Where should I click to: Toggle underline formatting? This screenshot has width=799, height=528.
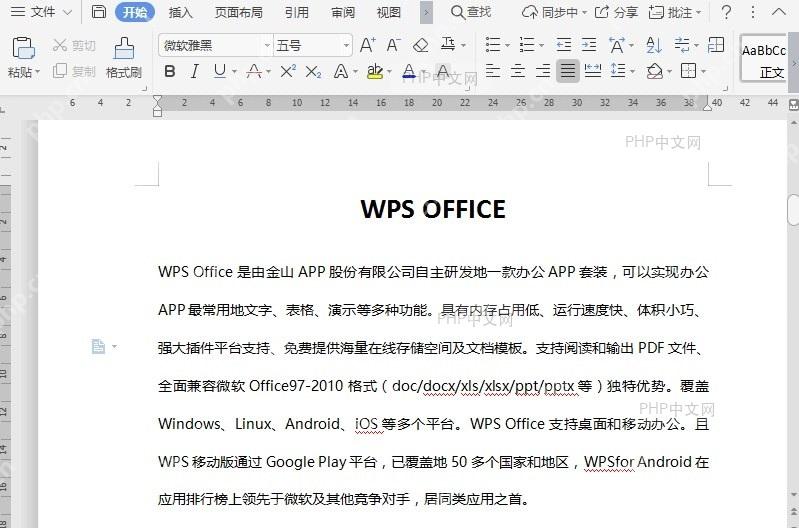coord(220,71)
